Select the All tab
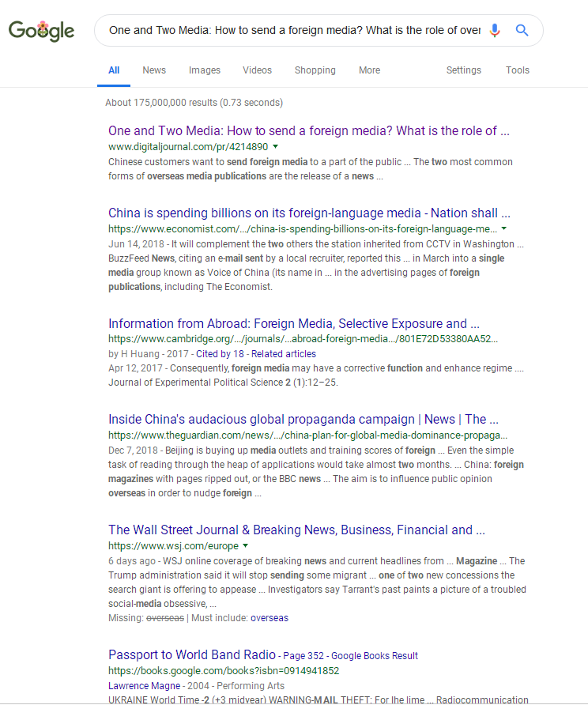The height and width of the screenshot is (705, 588). 114,70
